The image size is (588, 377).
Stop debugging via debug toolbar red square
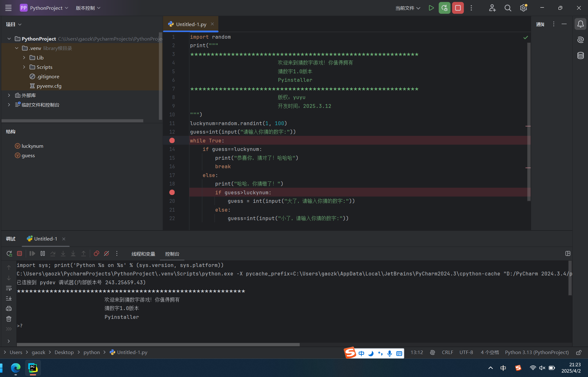coord(19,253)
